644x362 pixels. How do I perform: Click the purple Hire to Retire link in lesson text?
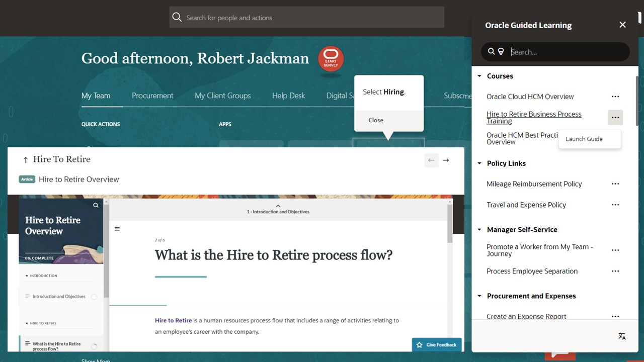coord(173,320)
